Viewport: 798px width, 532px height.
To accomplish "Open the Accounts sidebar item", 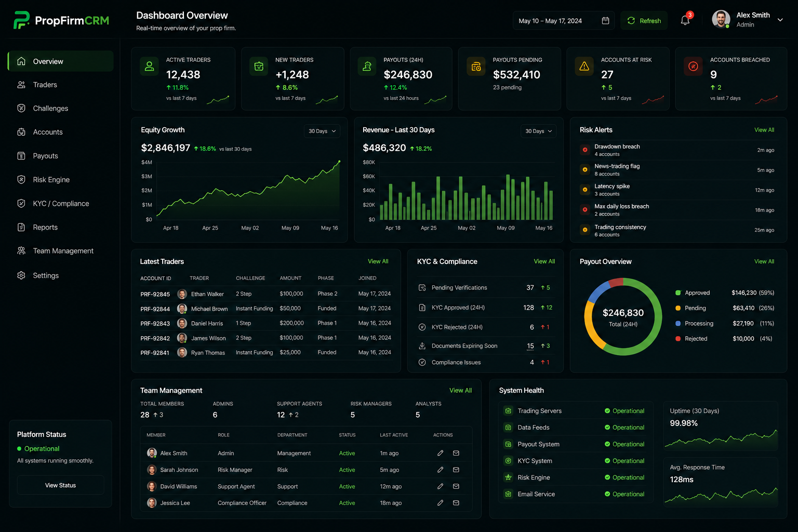I will point(60,132).
